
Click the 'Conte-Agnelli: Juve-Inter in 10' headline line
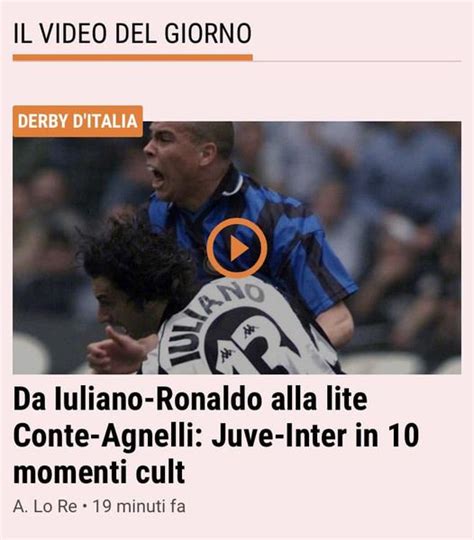coord(216,436)
